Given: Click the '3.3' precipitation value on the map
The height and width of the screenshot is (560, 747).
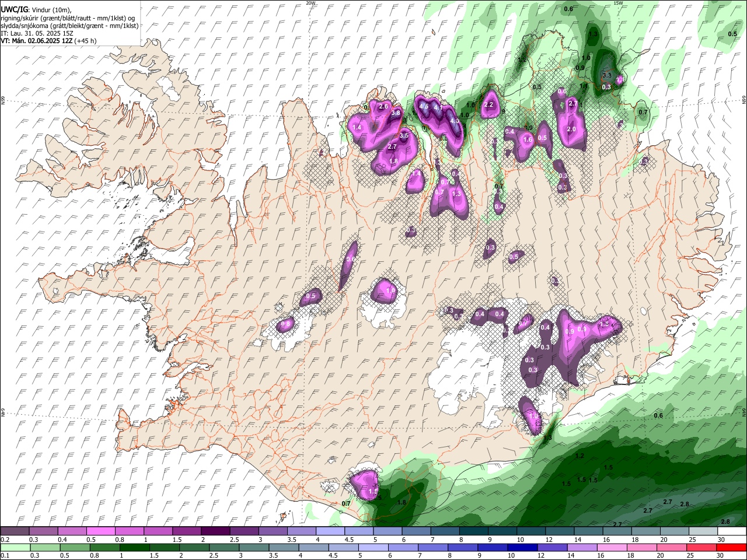Looking at the screenshot, I should click(606, 75).
